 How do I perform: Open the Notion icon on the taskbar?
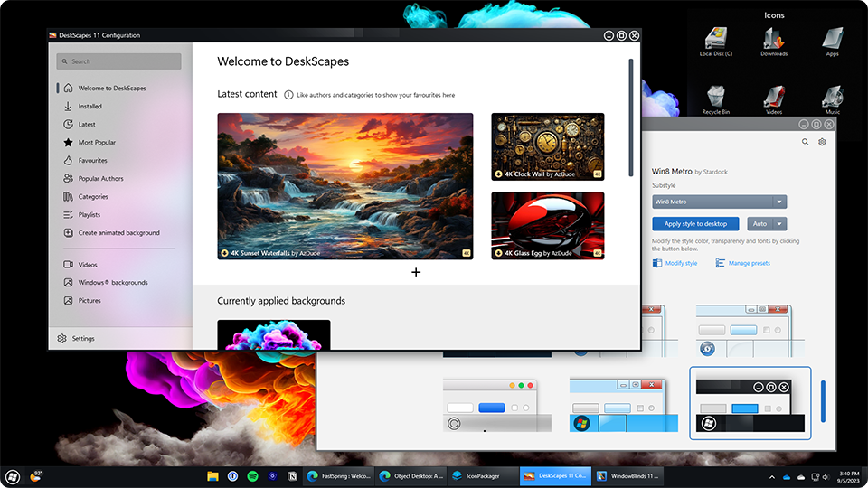click(292, 476)
